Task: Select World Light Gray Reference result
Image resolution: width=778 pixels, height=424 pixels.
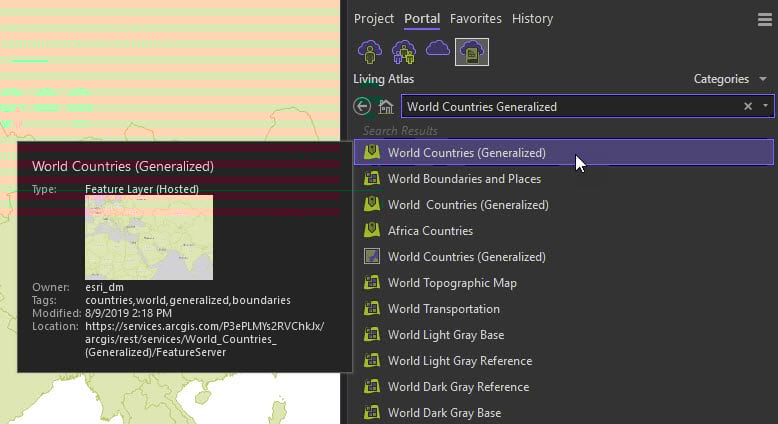Action: point(460,361)
